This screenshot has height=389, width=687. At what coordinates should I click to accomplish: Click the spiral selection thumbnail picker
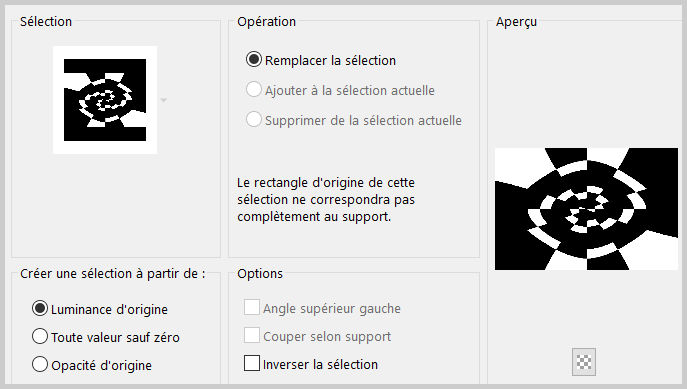105,100
